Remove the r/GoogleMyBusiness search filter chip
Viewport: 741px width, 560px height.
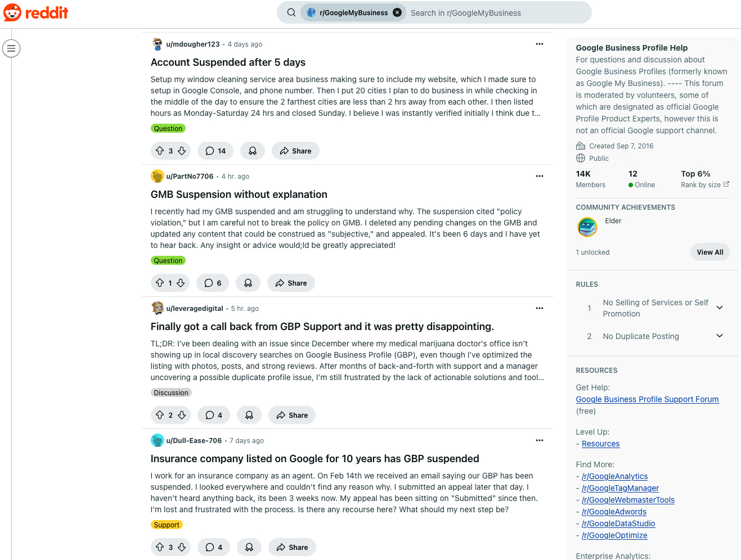[397, 12]
